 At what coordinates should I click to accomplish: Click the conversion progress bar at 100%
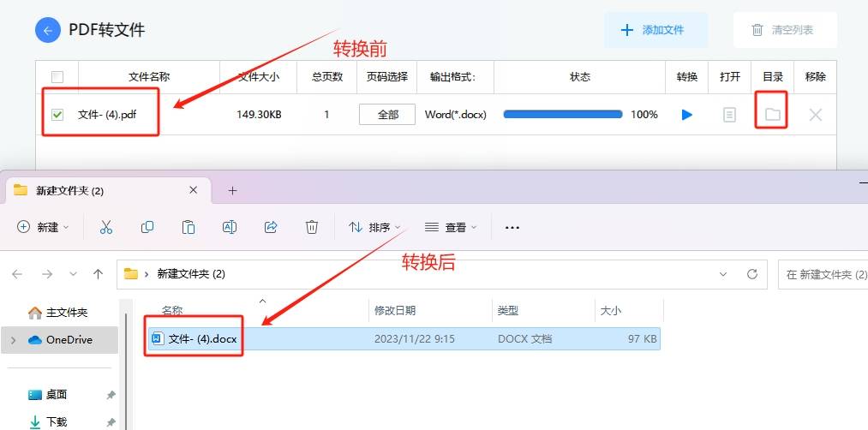(x=562, y=115)
